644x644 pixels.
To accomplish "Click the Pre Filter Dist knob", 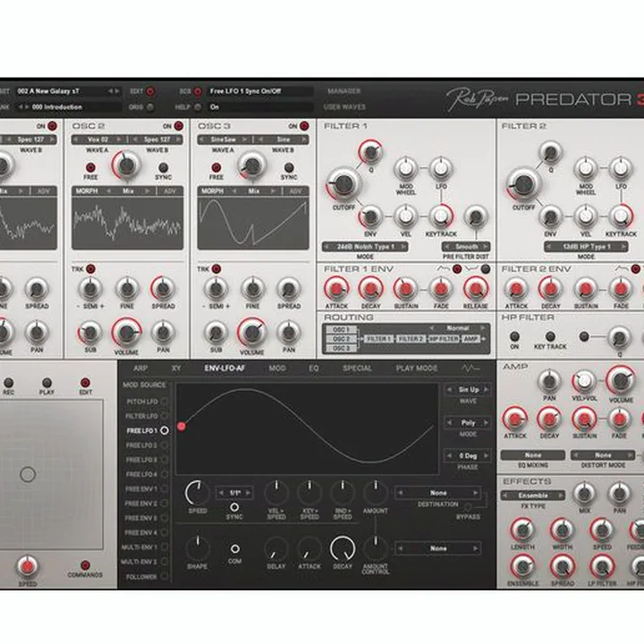I will coord(476,216).
